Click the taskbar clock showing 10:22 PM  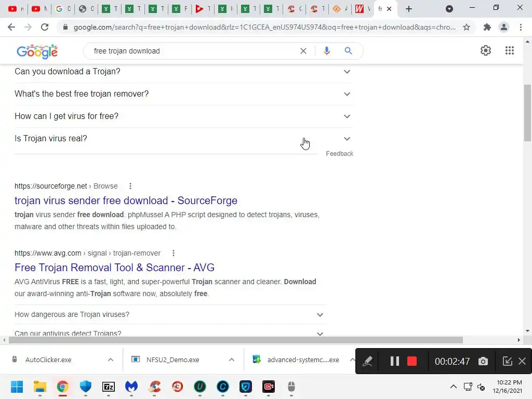tap(508, 387)
